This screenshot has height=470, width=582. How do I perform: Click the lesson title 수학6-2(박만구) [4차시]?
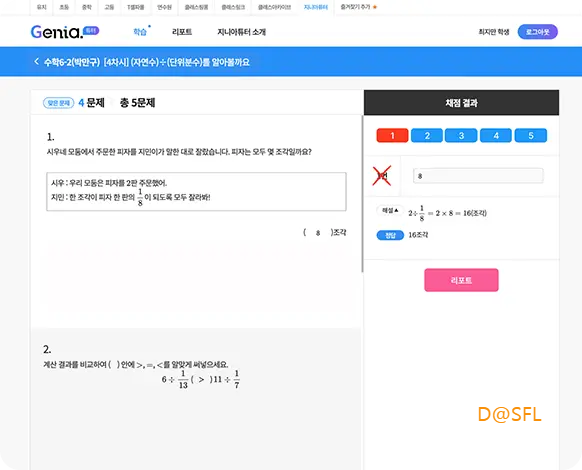click(x=147, y=62)
